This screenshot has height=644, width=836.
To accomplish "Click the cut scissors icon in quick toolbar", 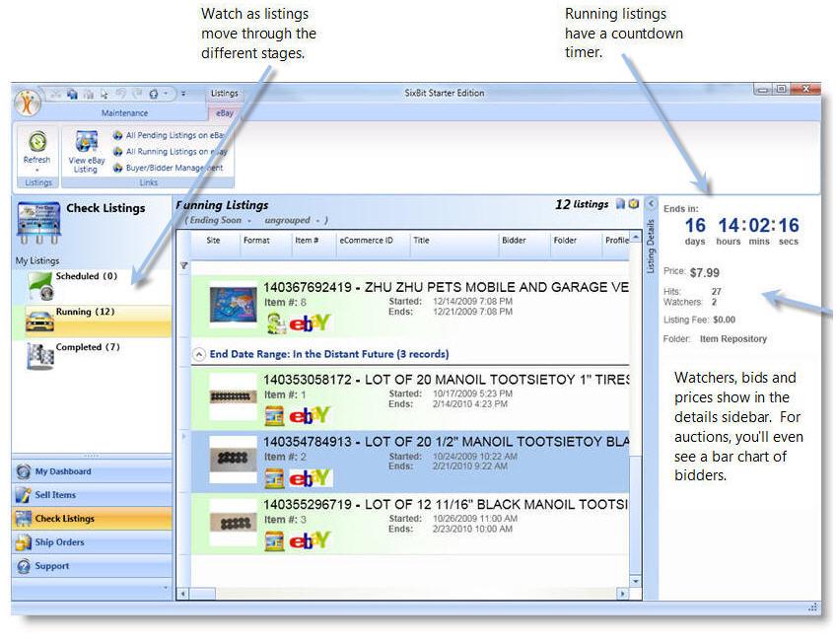I will 55,94.
